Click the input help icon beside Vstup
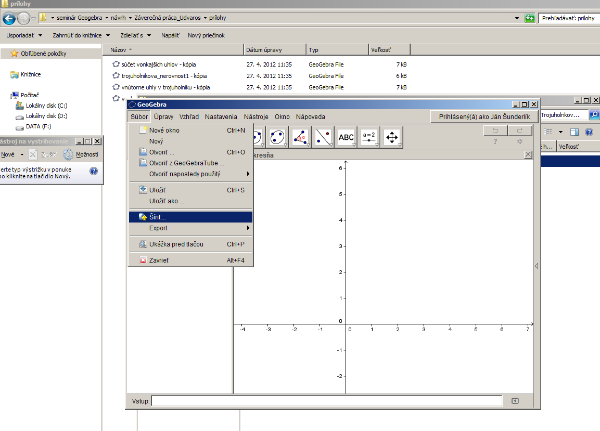The height and width of the screenshot is (431, 600). [515, 401]
